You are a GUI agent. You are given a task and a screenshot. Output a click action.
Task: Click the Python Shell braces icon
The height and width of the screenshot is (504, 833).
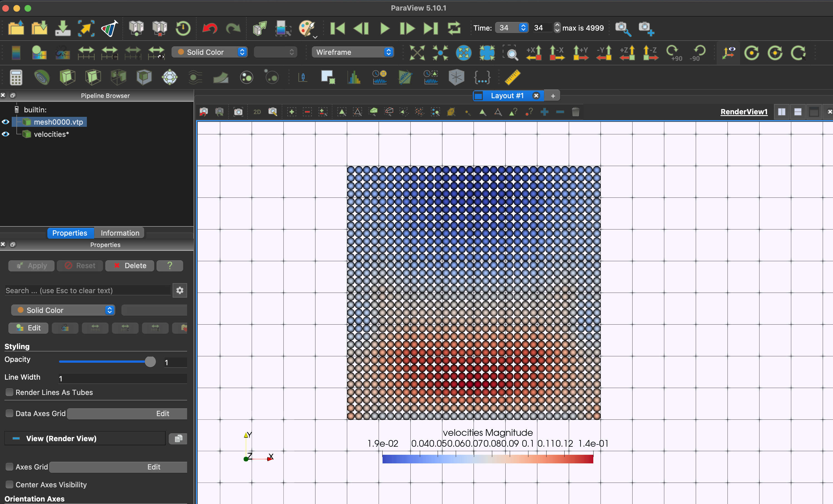coord(482,77)
